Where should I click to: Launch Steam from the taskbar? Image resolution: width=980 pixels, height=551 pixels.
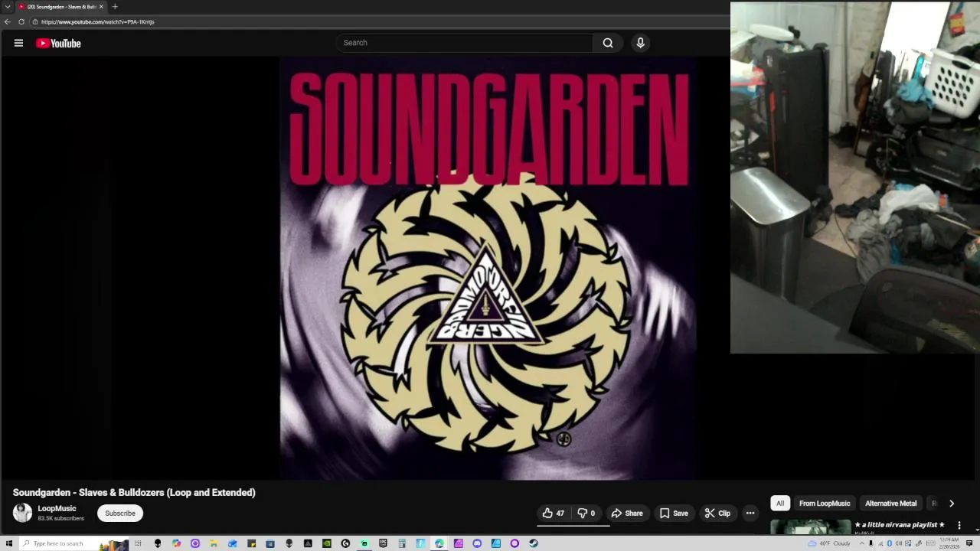point(533,543)
